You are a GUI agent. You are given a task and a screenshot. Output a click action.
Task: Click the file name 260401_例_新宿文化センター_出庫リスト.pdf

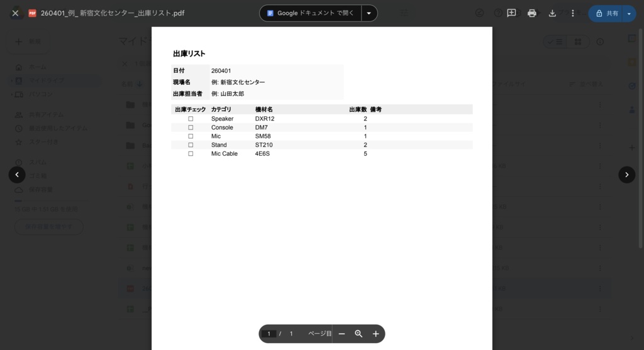click(x=113, y=13)
